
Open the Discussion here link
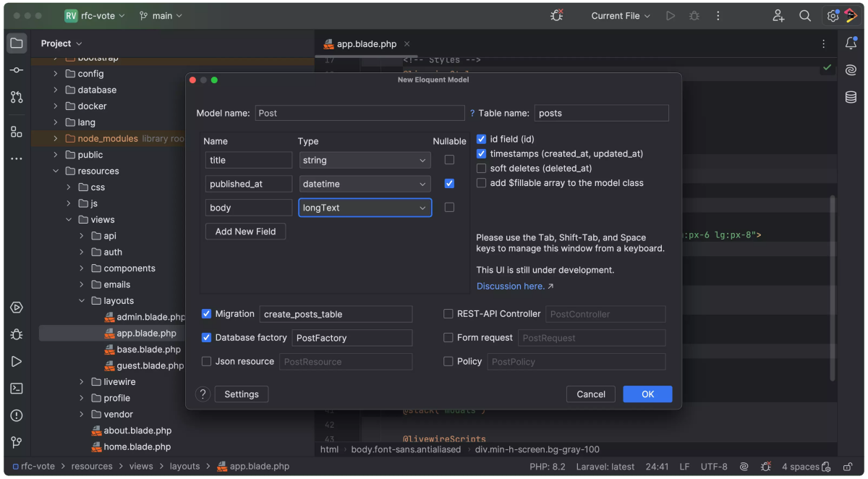[x=510, y=286]
